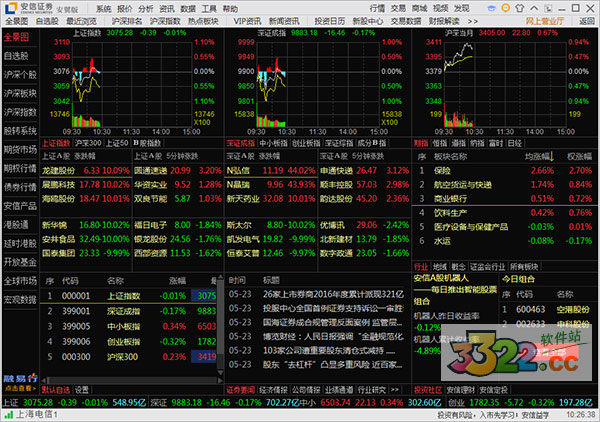Switch to the 经济情报 news tab
The height and width of the screenshot is (422, 600).
coord(273,390)
